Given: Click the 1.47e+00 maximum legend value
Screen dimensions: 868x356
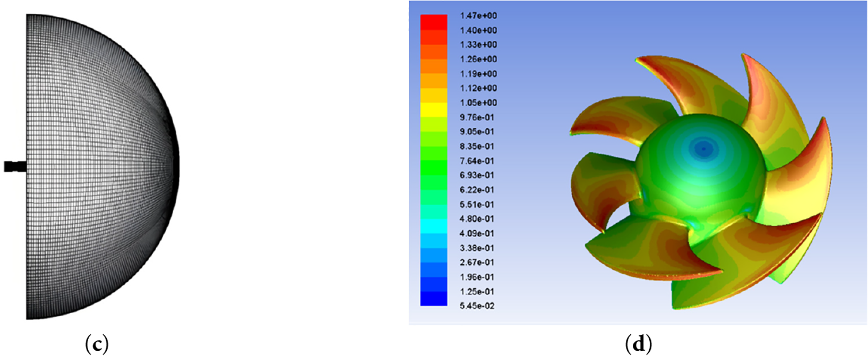Looking at the screenshot, I should (x=478, y=16).
